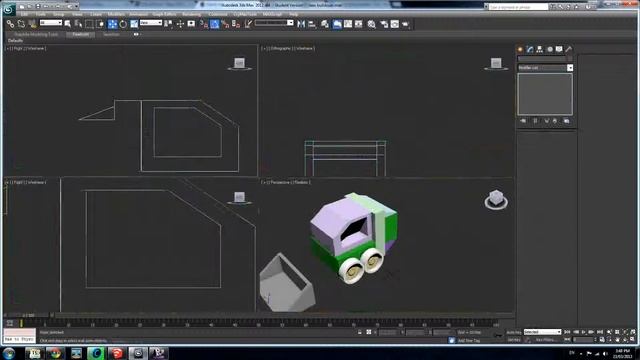
Task: Open the Modifiers menu
Action: click(x=116, y=14)
